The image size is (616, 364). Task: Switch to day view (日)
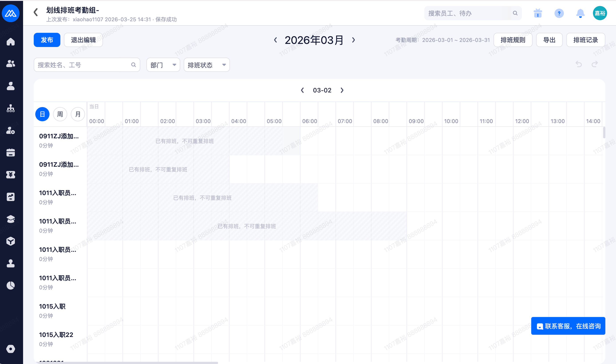coord(42,114)
